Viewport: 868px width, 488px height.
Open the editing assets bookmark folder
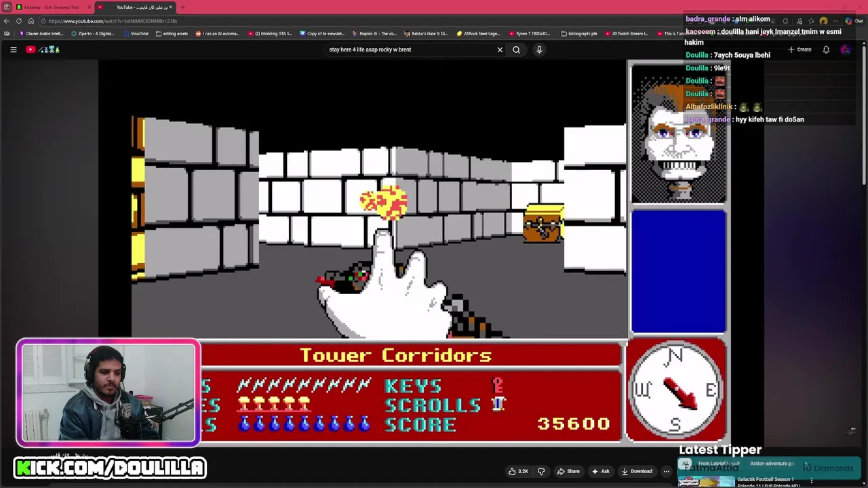click(172, 33)
